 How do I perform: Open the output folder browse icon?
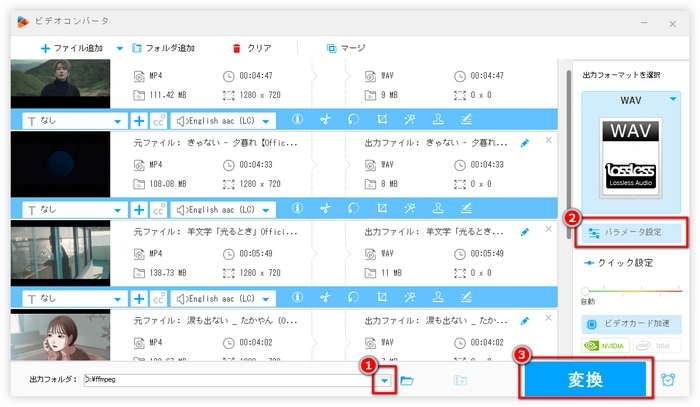[x=407, y=381]
